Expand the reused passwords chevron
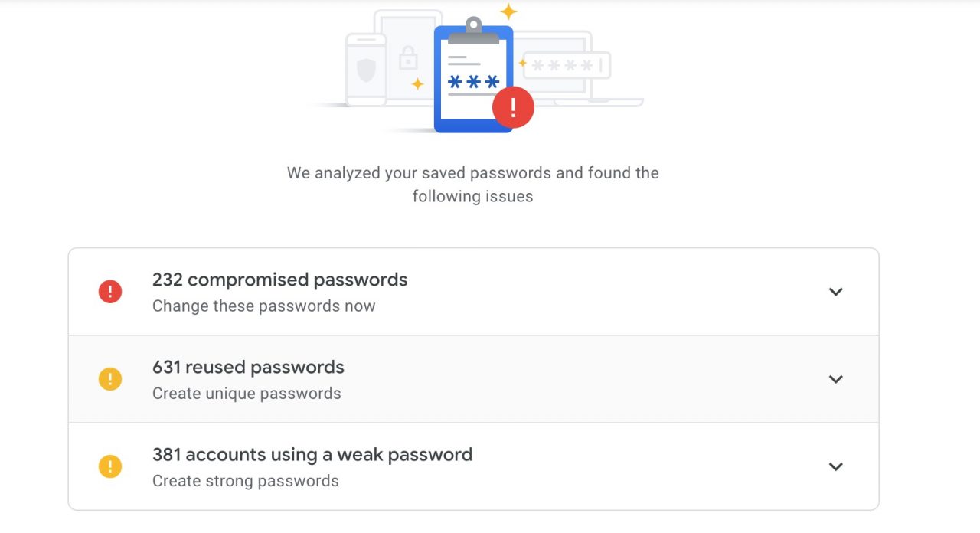The image size is (980, 533). [836, 379]
